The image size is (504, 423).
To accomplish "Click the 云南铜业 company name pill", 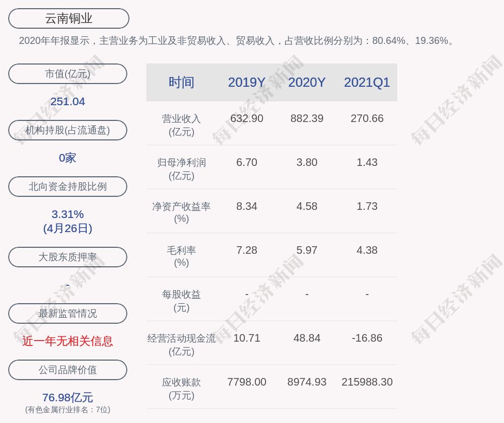I will click(x=68, y=18).
